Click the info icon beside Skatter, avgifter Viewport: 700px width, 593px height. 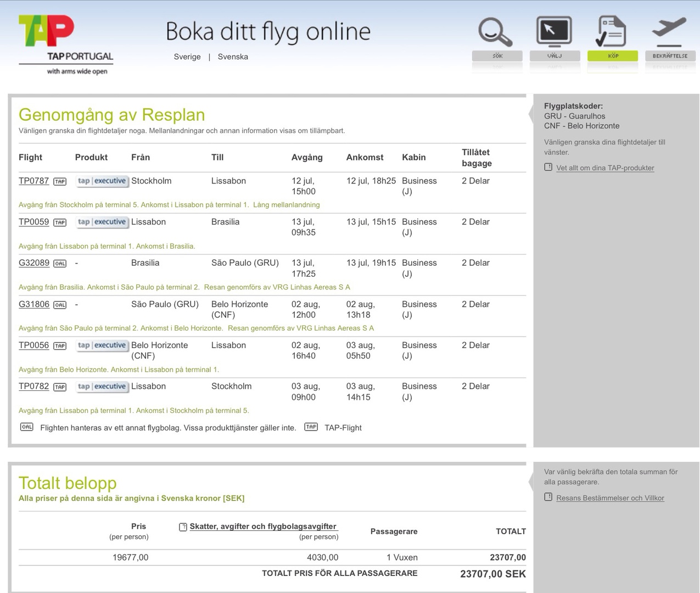tap(183, 527)
